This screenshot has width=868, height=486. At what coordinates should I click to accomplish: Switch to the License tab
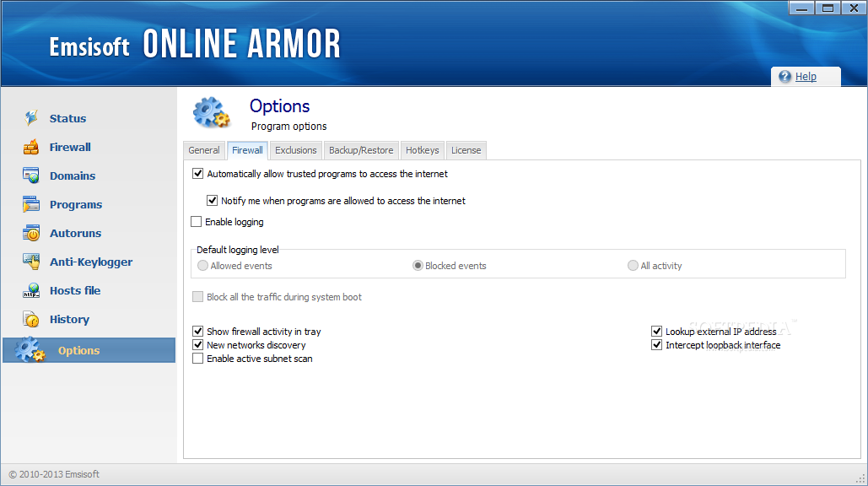(x=466, y=150)
